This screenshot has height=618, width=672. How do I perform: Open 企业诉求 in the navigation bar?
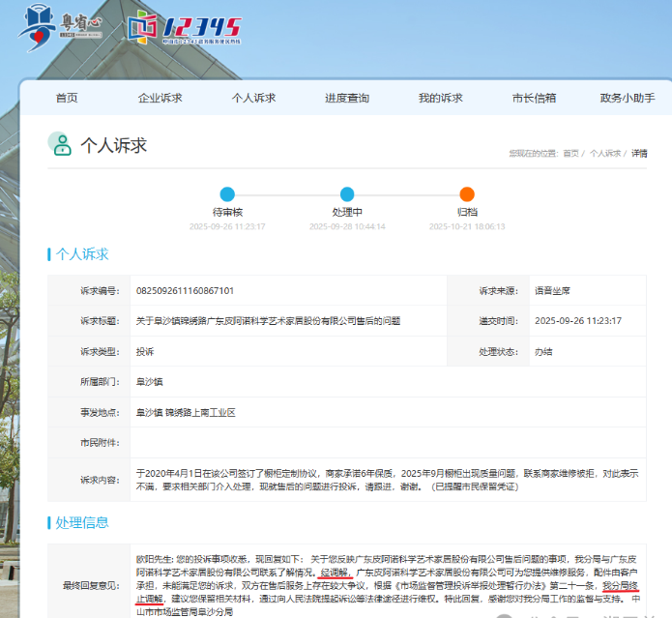click(x=161, y=98)
